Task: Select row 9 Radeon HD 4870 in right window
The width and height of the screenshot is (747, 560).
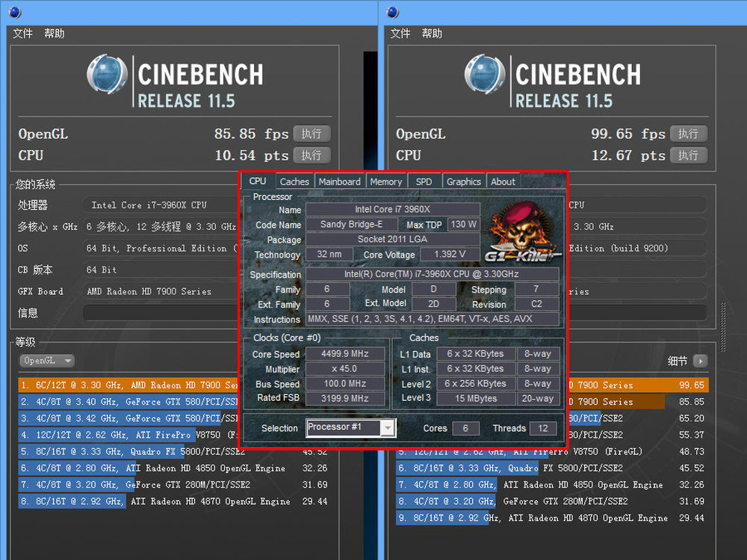Action: click(552, 518)
